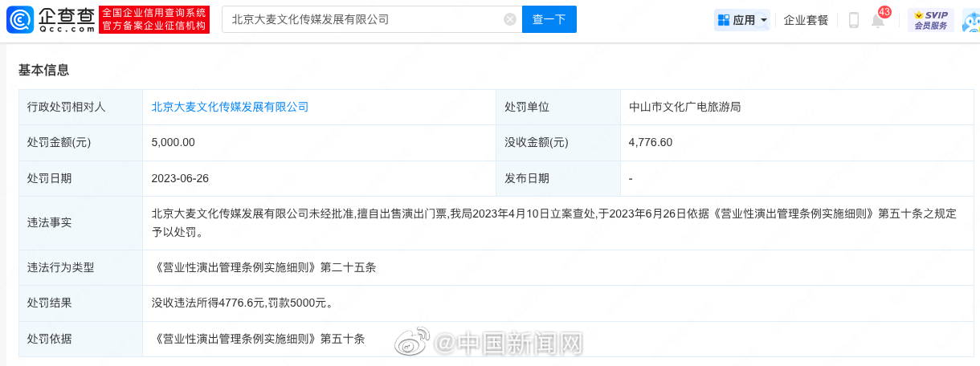
Task: Click the 行政处罚相对人 label cell
Action: 80,107
